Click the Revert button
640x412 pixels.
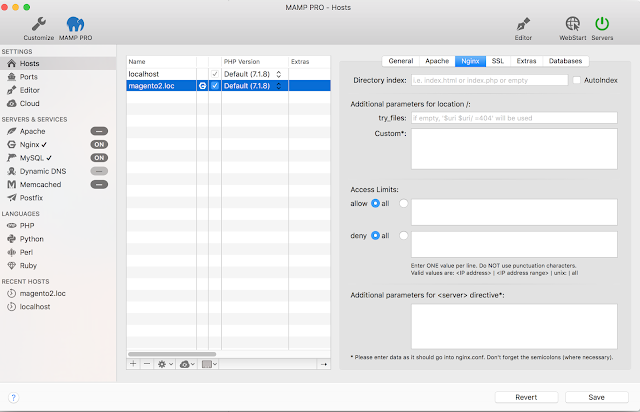(x=526, y=397)
